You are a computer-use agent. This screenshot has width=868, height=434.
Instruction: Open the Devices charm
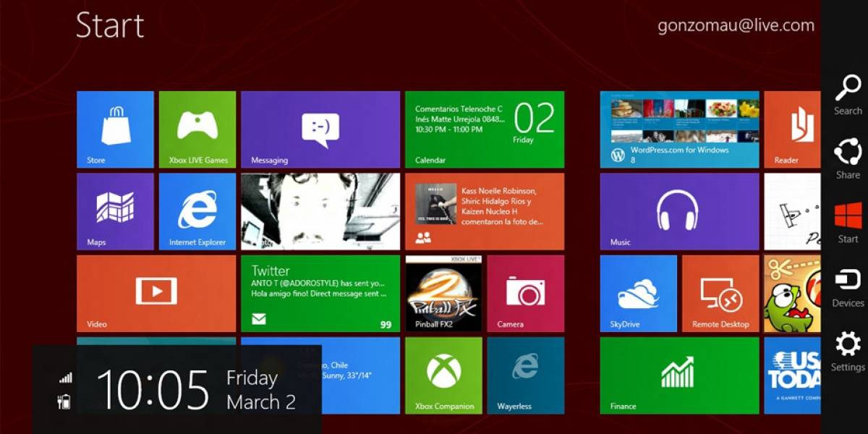pyautogui.click(x=847, y=288)
